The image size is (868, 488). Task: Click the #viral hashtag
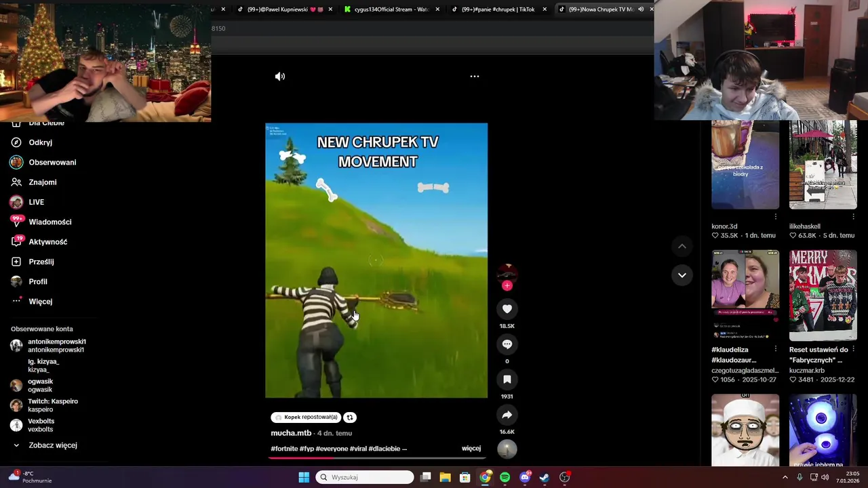(x=357, y=449)
